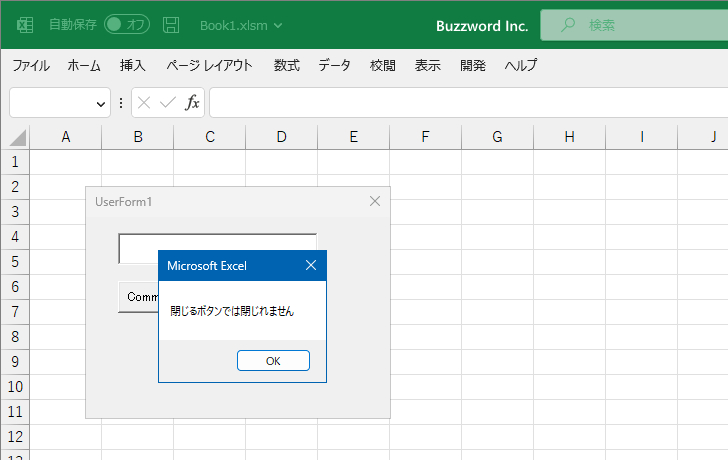Click the Excel app icon in title bar
Image resolution: width=728 pixels, height=460 pixels.
pos(25,25)
